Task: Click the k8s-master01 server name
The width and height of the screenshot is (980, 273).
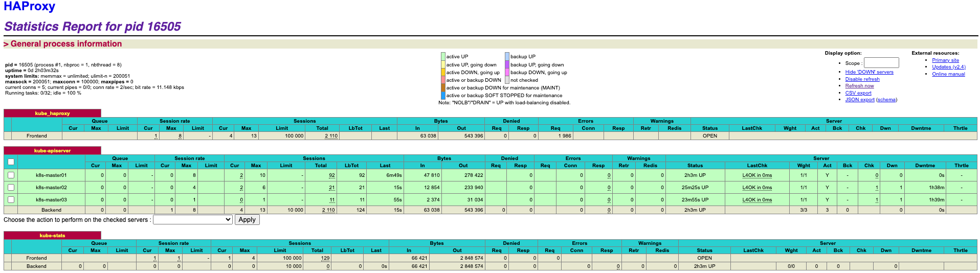Action: [x=51, y=175]
